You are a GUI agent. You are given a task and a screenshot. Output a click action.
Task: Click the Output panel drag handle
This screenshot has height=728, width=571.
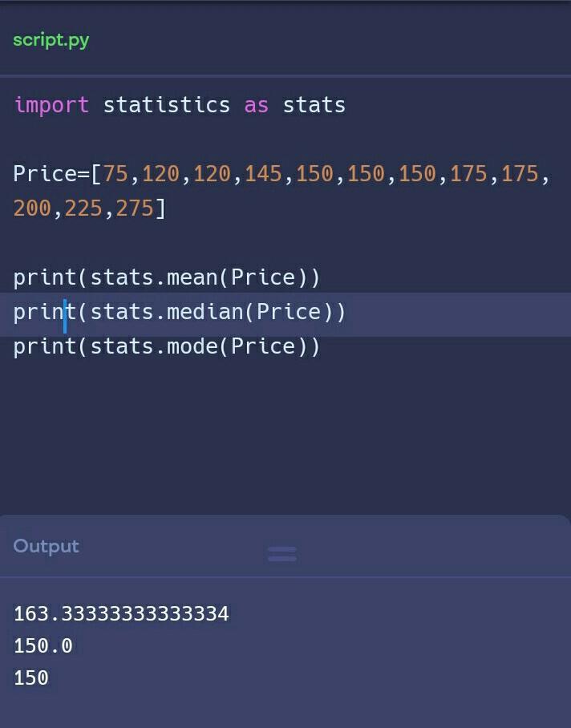tap(281, 553)
